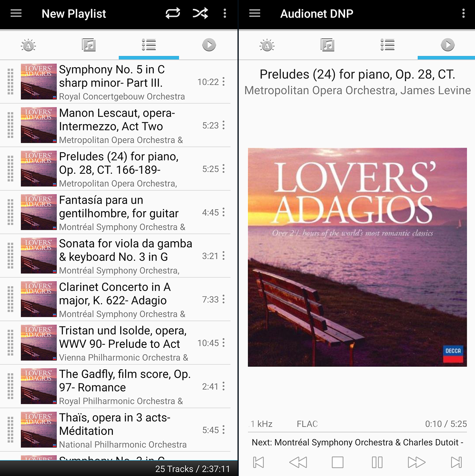Rewind the current track

tap(298, 462)
